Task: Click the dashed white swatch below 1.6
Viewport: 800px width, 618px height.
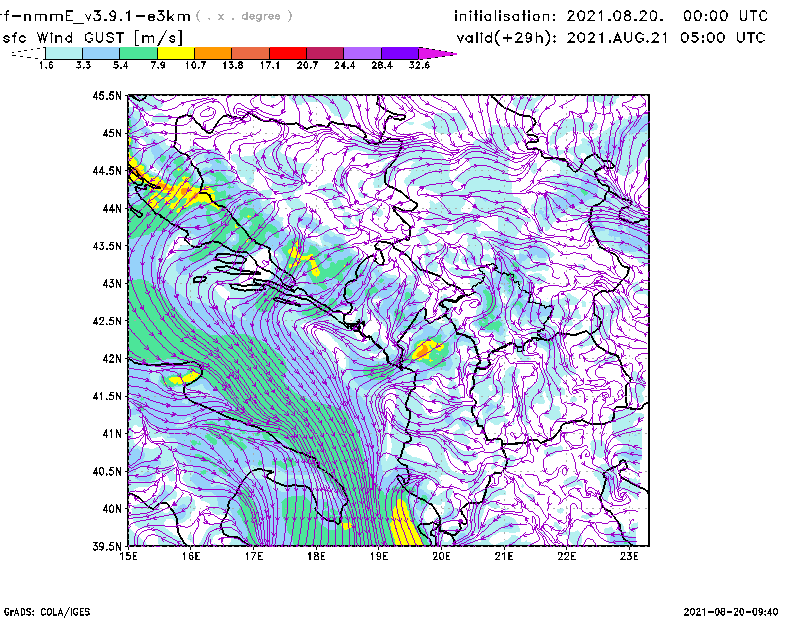Action: pos(28,53)
